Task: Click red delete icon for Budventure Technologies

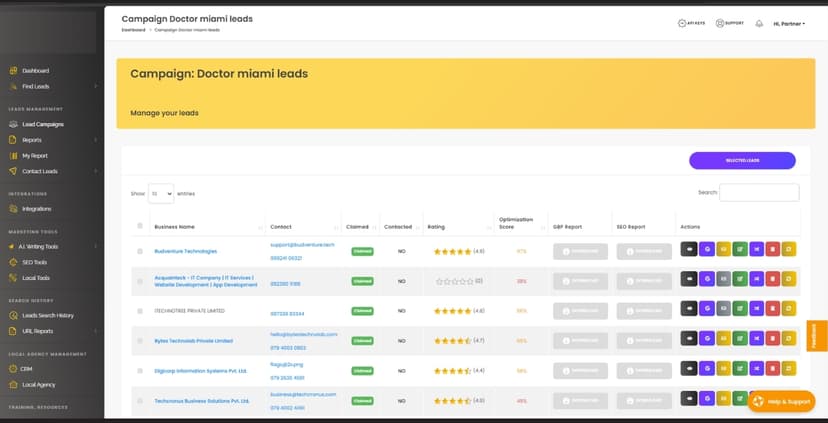Action: point(773,249)
